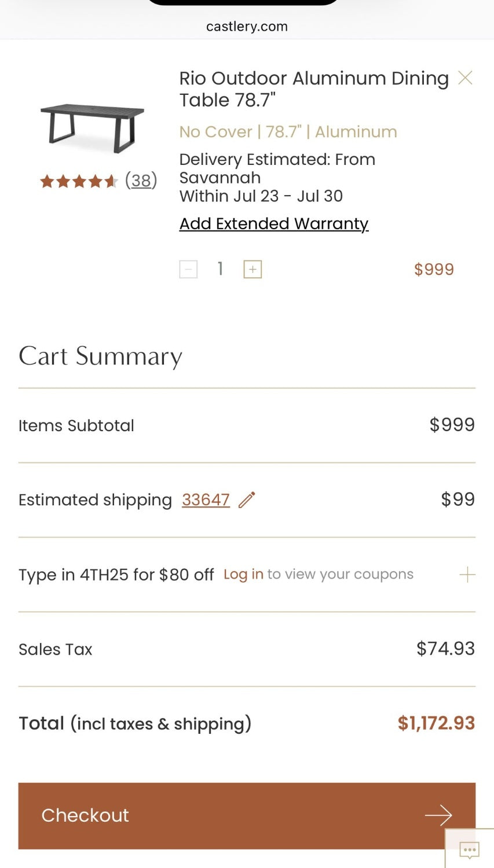This screenshot has height=868, width=494.
Task: Click the star rating under the table image
Action: [79, 182]
